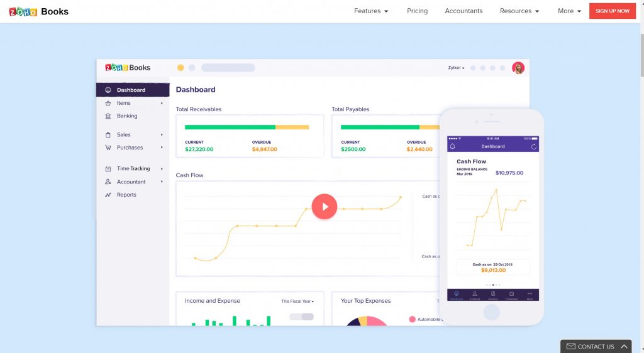This screenshot has width=644, height=353.
Task: Go to the Pricing page
Action: (418, 11)
